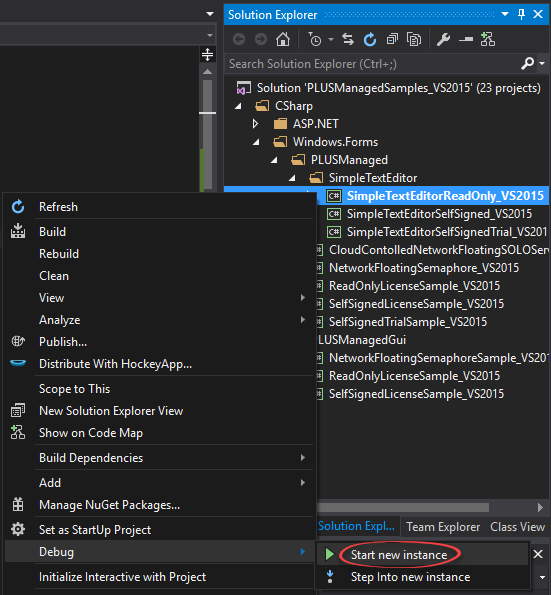Switch to Team Explorer tab
This screenshot has height=595, width=551.
click(443, 527)
